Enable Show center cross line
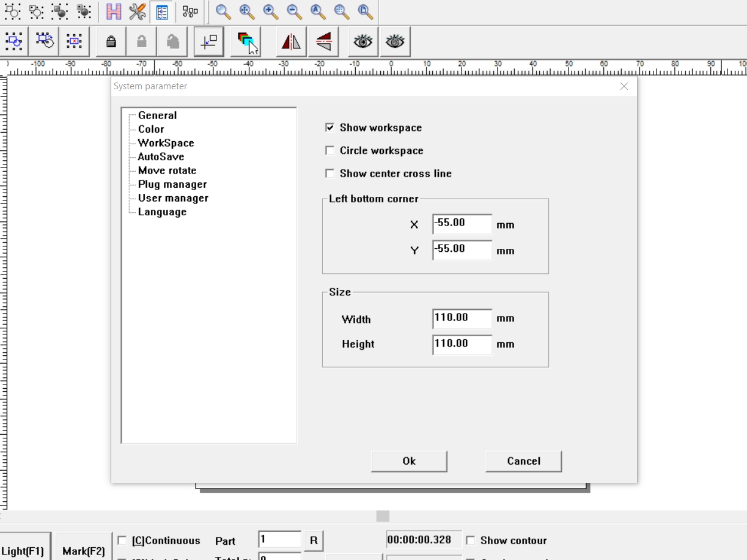This screenshot has height=560, width=747. click(330, 174)
